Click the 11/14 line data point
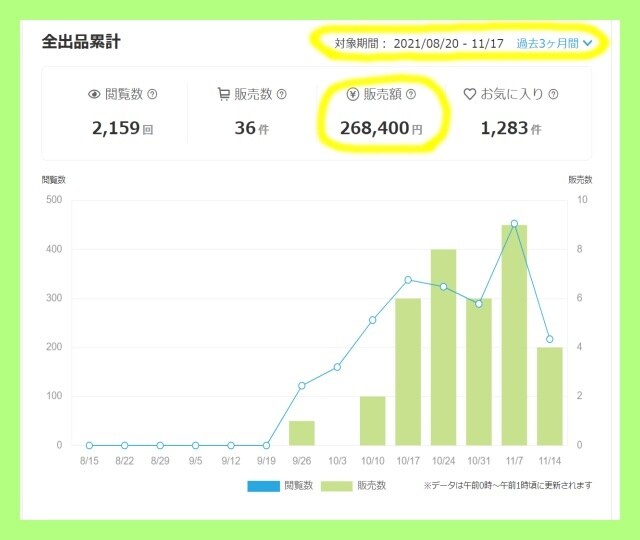Image resolution: width=640 pixels, height=540 pixels. pos(550,339)
